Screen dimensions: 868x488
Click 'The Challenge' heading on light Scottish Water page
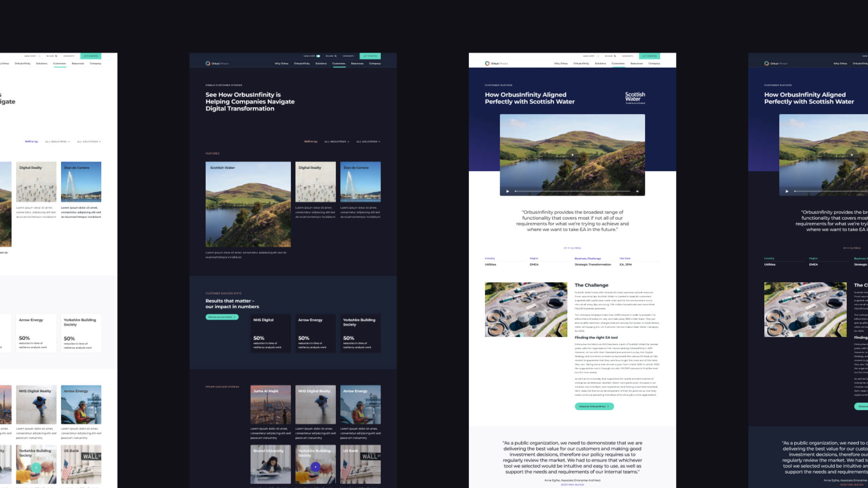592,285
